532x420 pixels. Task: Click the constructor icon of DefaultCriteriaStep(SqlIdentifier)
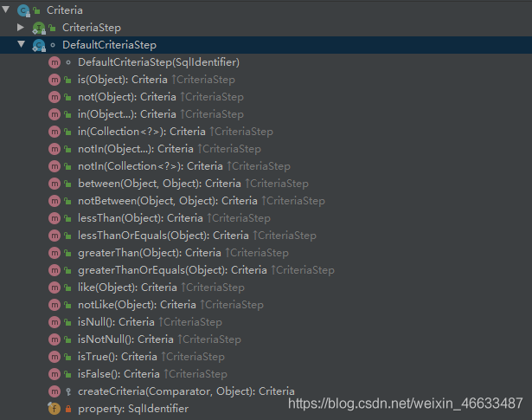[54, 61]
